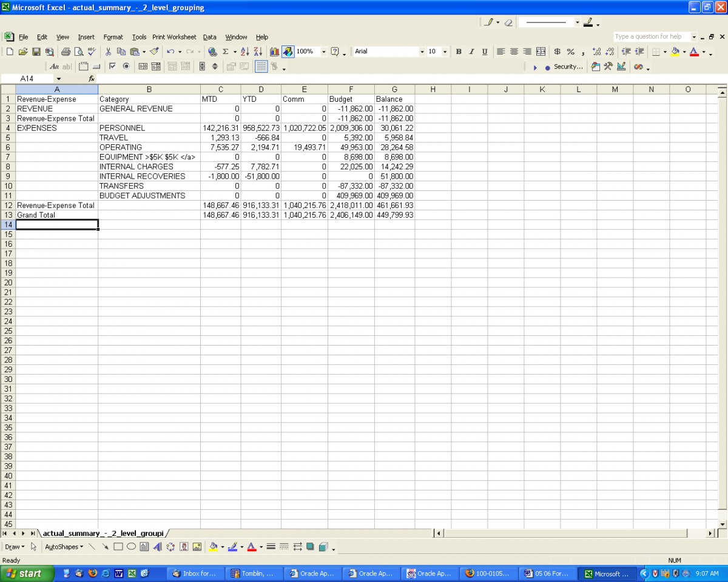
Task: Click the Select All corner button
Action: coord(8,90)
